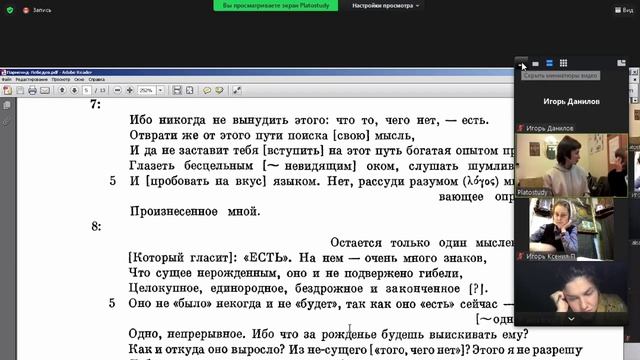Click the muted microphone icon beside Игорь Данилов label
Viewport: 640px width, 360px height.
(x=520, y=128)
